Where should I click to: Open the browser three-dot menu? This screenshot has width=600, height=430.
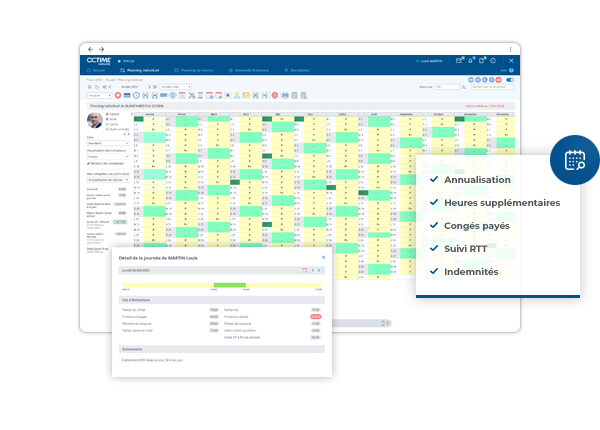coord(510,49)
